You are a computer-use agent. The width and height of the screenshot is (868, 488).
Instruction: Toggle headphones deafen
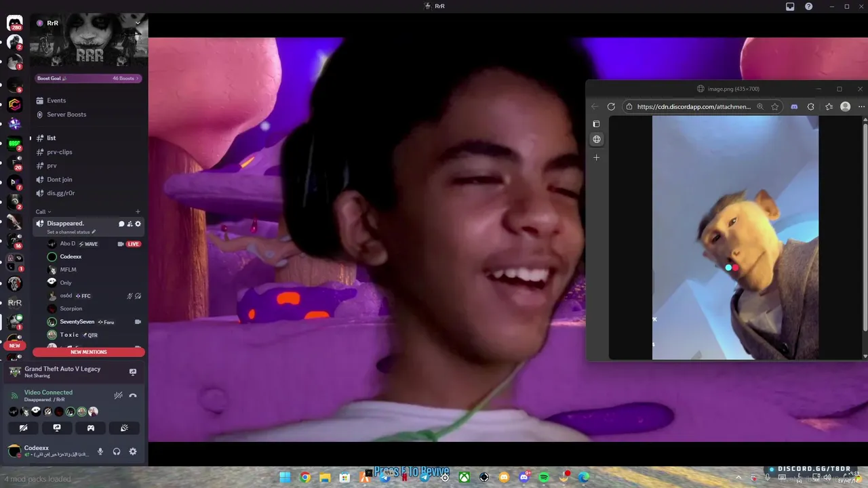click(117, 451)
